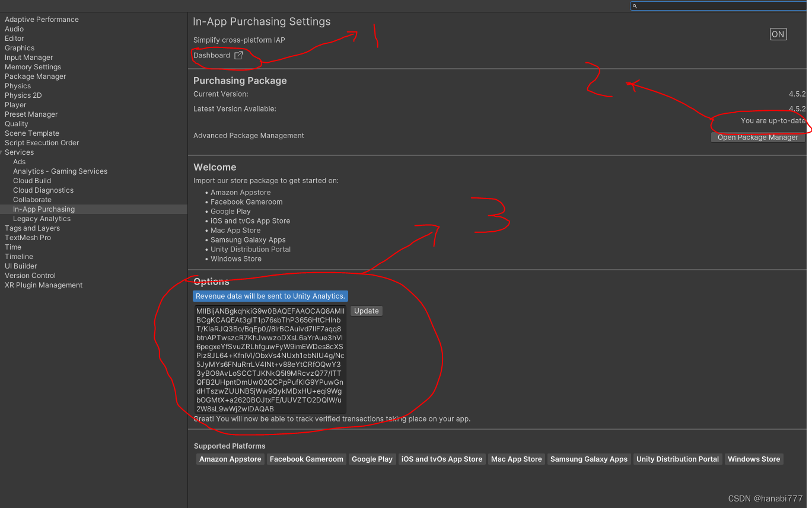Screen dimensions: 812x508
Task: Click the 'Latest Version Available:' label
Action: (235, 109)
